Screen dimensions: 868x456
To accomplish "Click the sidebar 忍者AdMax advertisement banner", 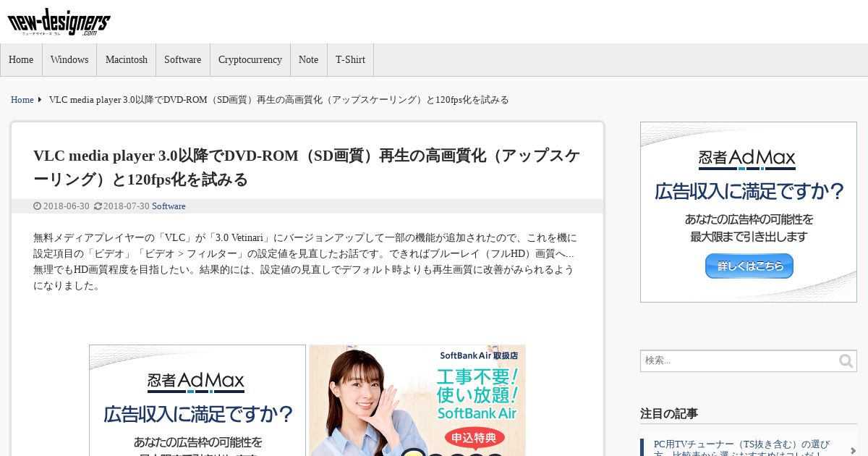I will pos(749,212).
